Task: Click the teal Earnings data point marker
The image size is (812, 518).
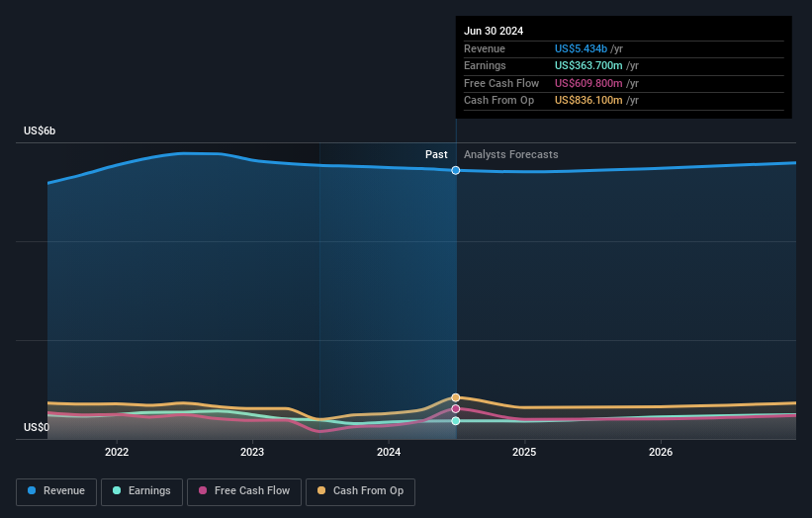Action: (x=456, y=421)
